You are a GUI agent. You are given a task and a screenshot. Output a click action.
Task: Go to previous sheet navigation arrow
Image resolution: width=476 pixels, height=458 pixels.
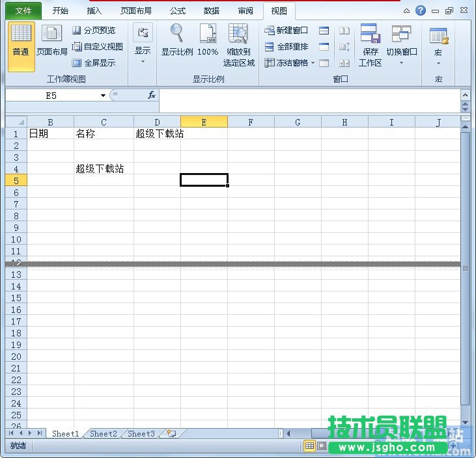point(21,433)
